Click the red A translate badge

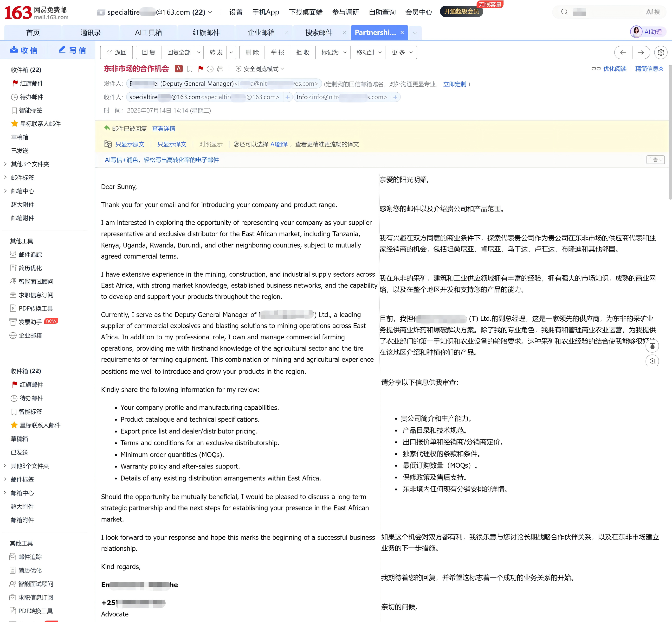click(x=179, y=69)
